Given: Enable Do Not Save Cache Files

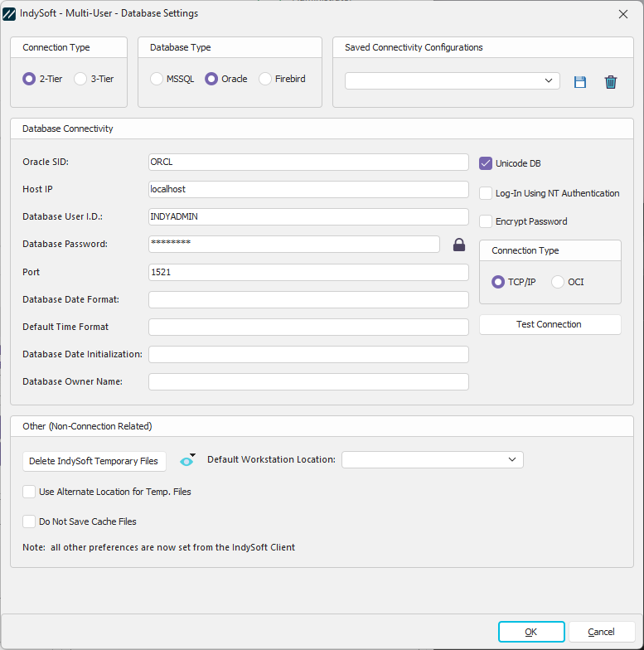Looking at the screenshot, I should pos(29,521).
